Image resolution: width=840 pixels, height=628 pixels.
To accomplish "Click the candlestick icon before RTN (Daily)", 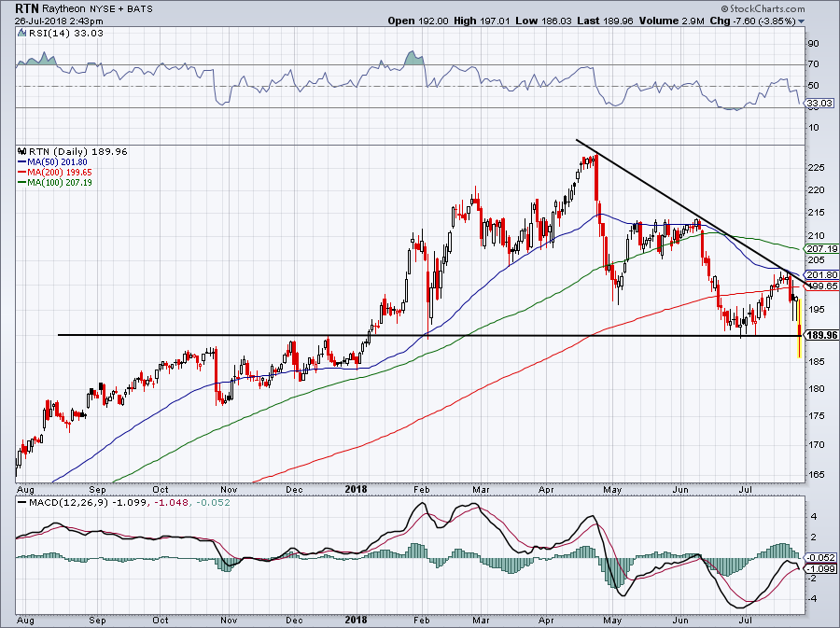I will [x=21, y=151].
